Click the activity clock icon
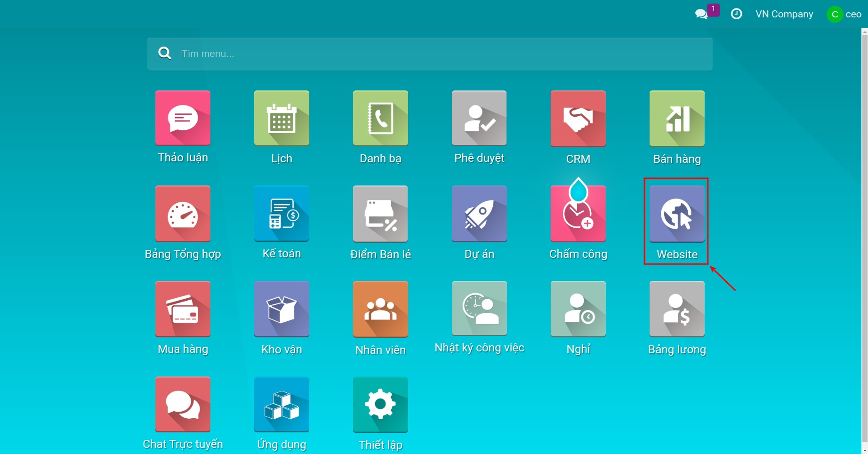The width and height of the screenshot is (868, 454). coord(737,14)
